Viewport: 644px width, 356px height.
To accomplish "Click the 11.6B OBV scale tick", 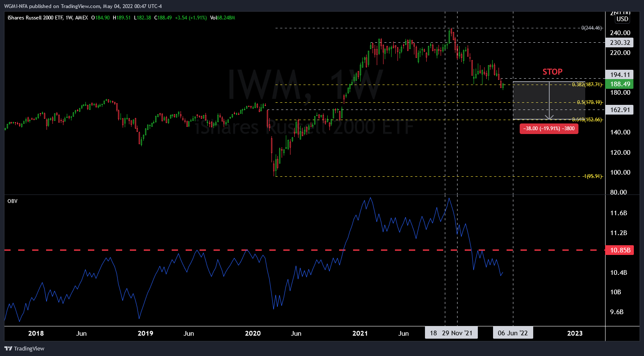I will (619, 213).
